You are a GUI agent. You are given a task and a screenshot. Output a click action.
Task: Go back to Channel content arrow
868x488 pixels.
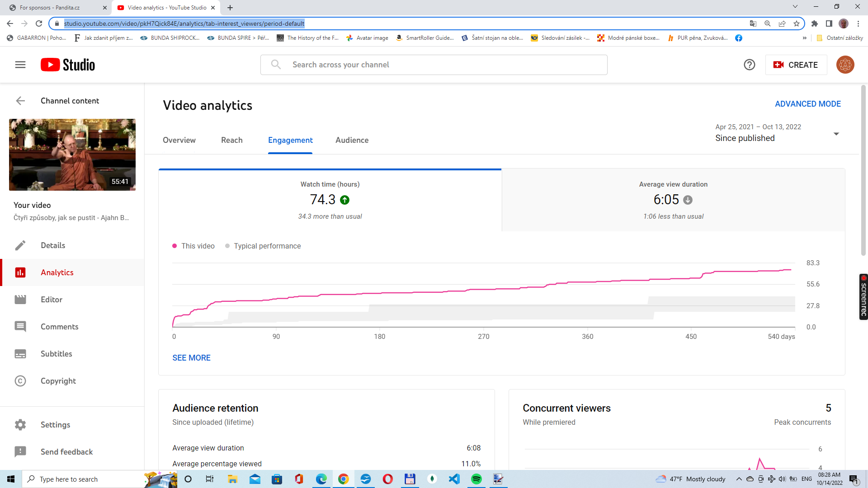(20, 101)
